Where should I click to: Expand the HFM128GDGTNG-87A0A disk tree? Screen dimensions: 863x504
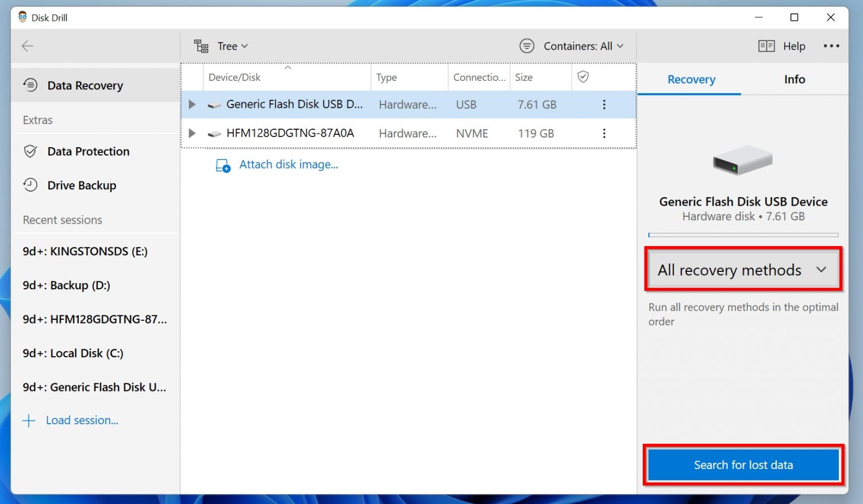[x=192, y=133]
